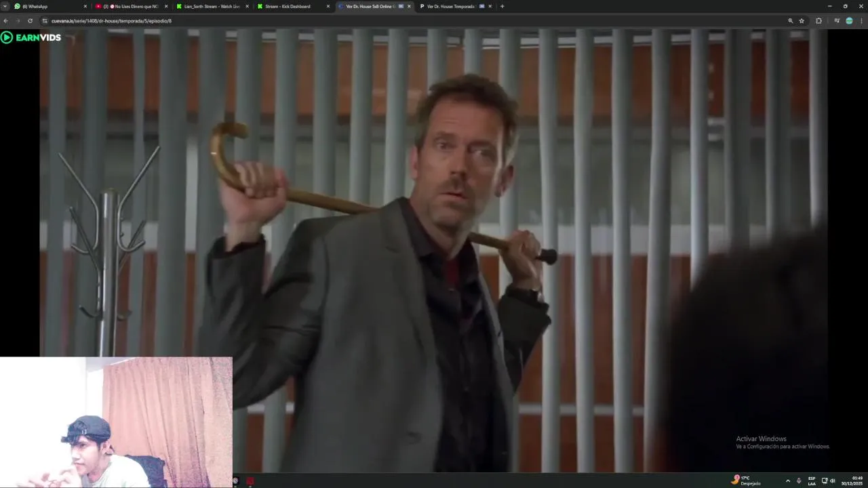Restore down the browser window
This screenshot has width=868, height=488.
coord(845,6)
